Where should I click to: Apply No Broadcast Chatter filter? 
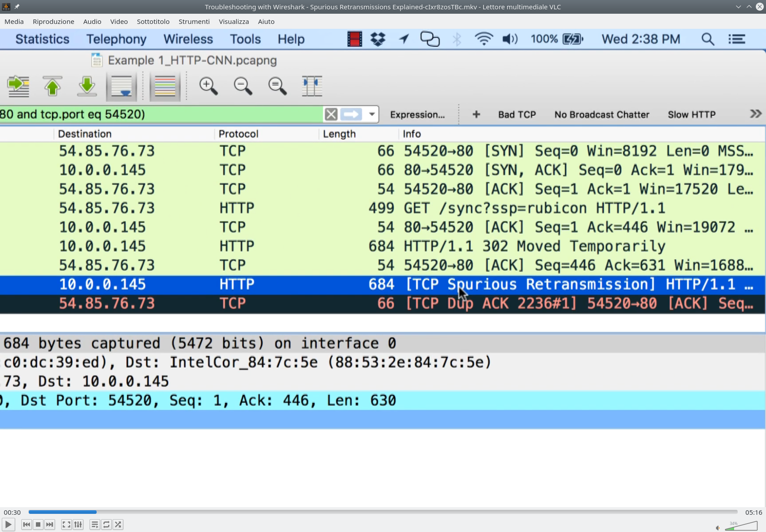602,115
